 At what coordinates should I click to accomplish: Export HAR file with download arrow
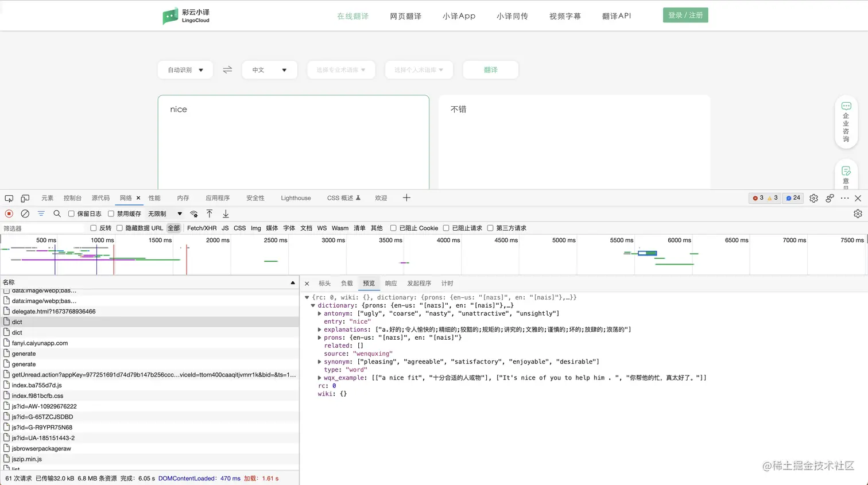[x=226, y=214]
